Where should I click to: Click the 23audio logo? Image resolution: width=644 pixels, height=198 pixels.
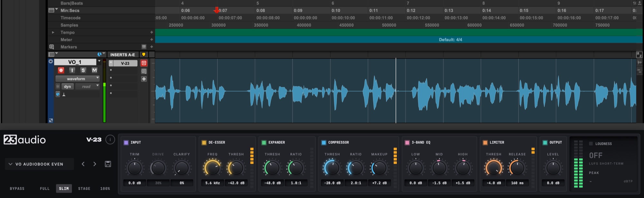(25, 140)
